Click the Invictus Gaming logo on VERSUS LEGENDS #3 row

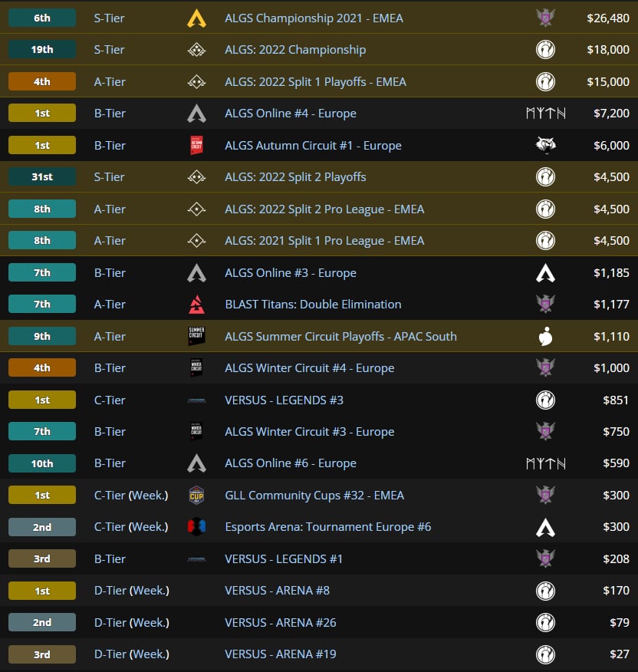pyautogui.click(x=545, y=400)
